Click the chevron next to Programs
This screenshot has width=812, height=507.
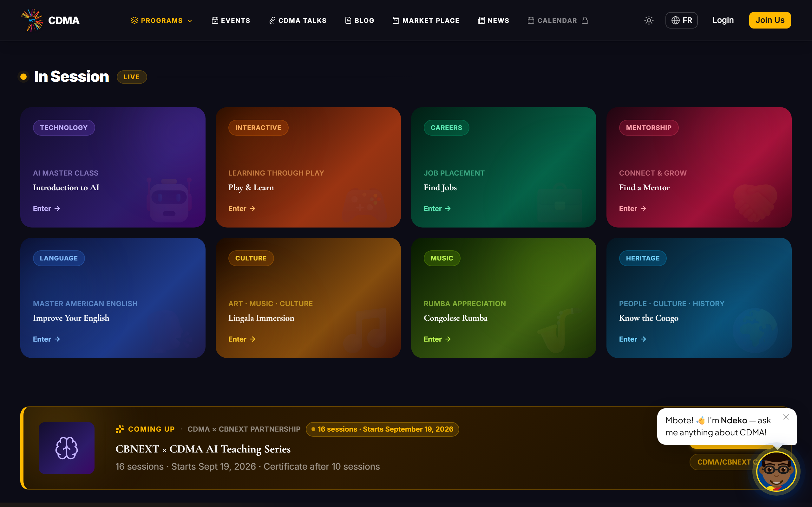190,21
